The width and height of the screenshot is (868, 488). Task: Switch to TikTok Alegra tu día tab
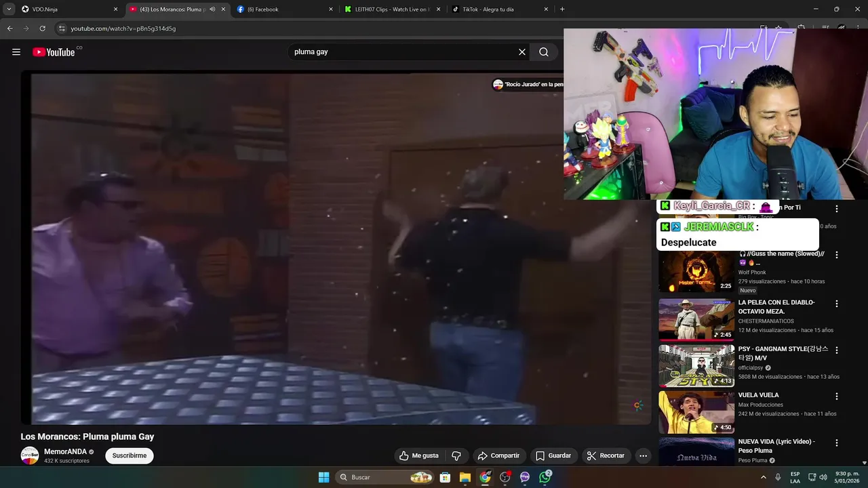[500, 9]
